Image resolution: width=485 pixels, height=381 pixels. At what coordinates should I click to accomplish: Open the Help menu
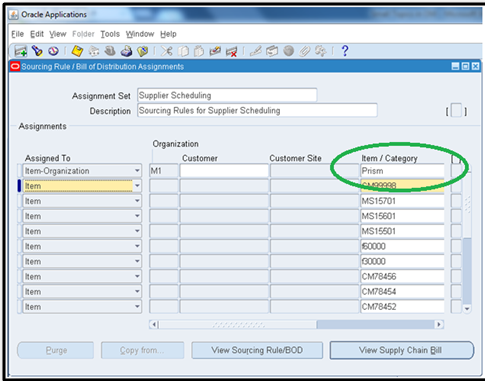(x=168, y=34)
